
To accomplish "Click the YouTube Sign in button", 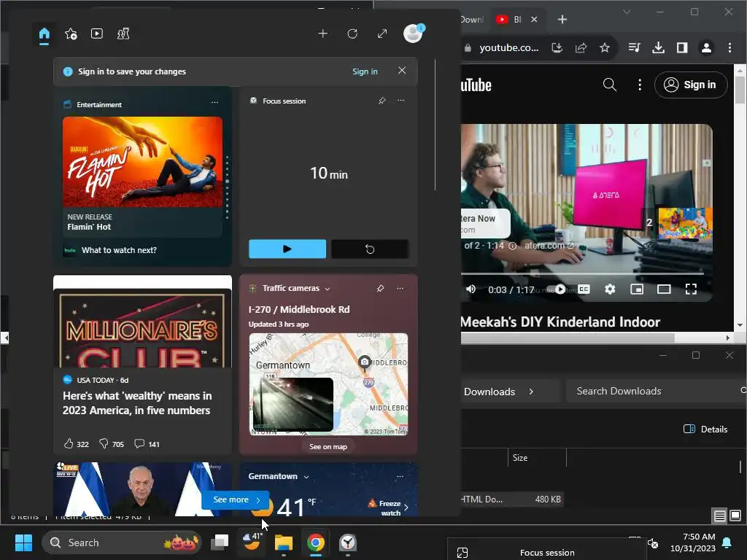I will tap(691, 85).
